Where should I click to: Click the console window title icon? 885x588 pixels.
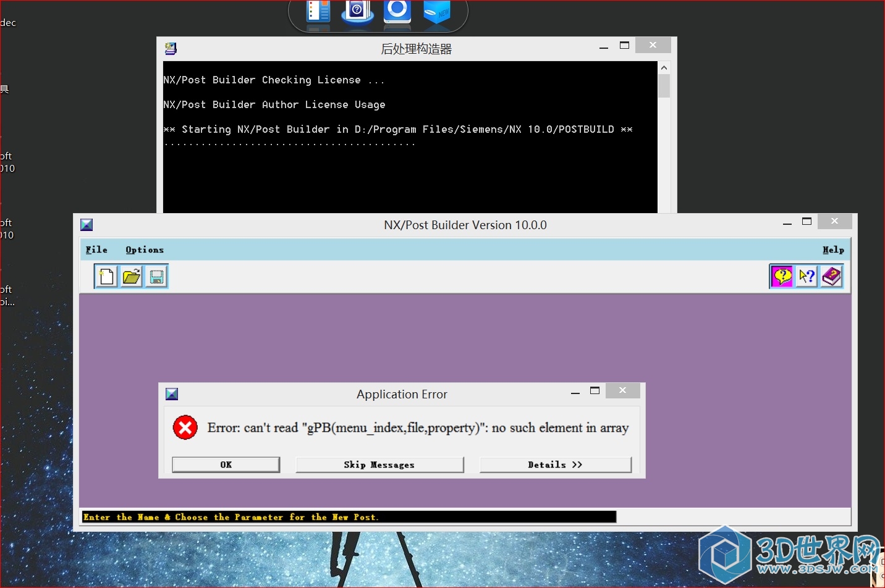pos(171,49)
